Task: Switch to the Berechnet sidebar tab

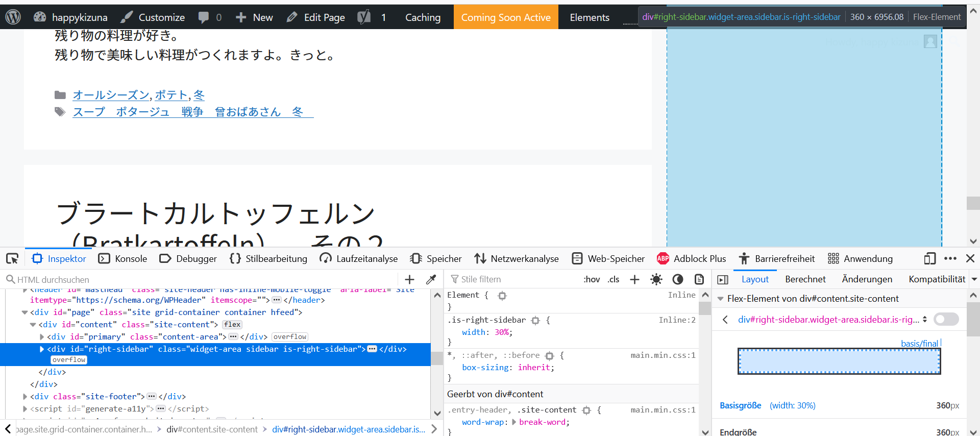Action: pyautogui.click(x=805, y=279)
